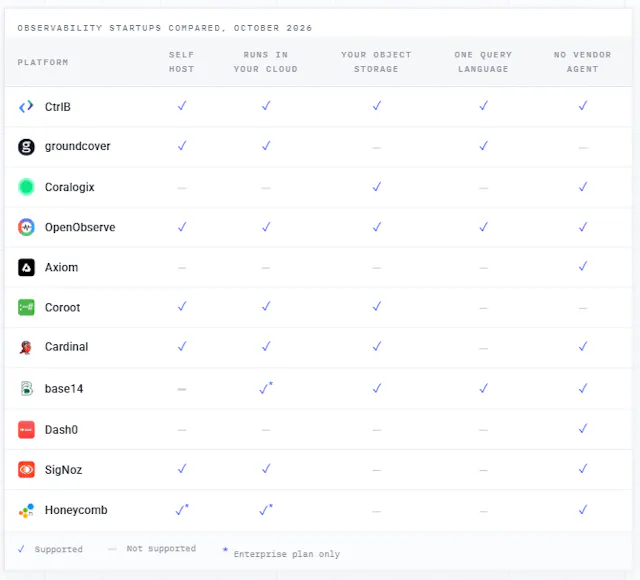Click Axiom's No Vendor Agent checkmark
This screenshot has width=640, height=580.
click(x=583, y=266)
